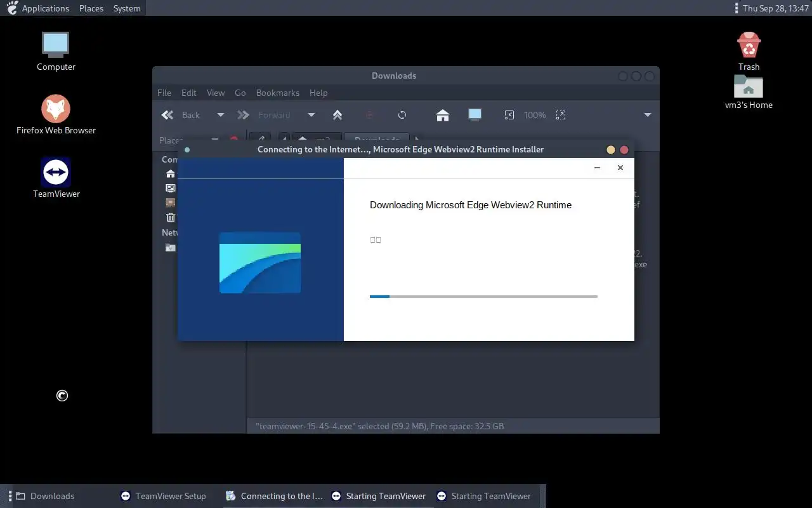
Task: Zoom in the file view
Action: [560, 115]
